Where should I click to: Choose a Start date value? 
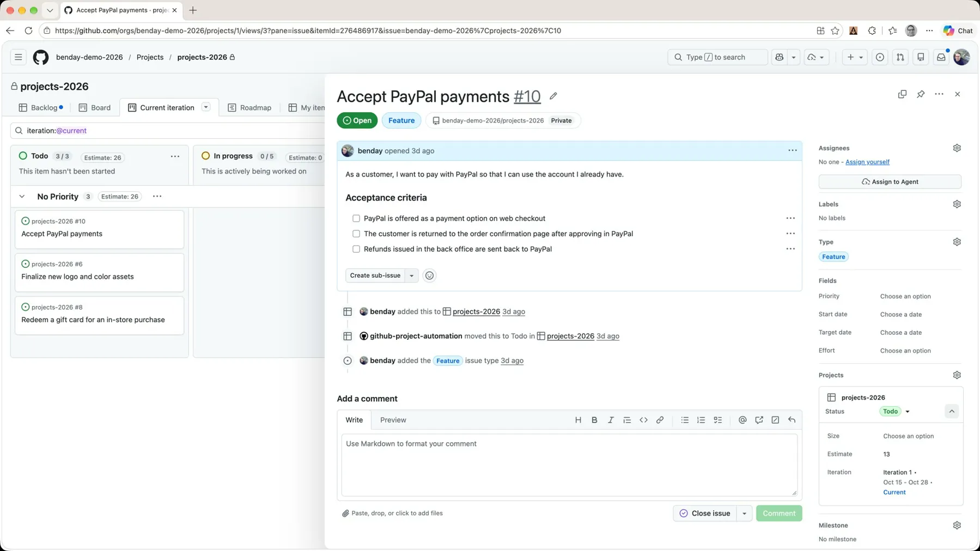pos(901,315)
